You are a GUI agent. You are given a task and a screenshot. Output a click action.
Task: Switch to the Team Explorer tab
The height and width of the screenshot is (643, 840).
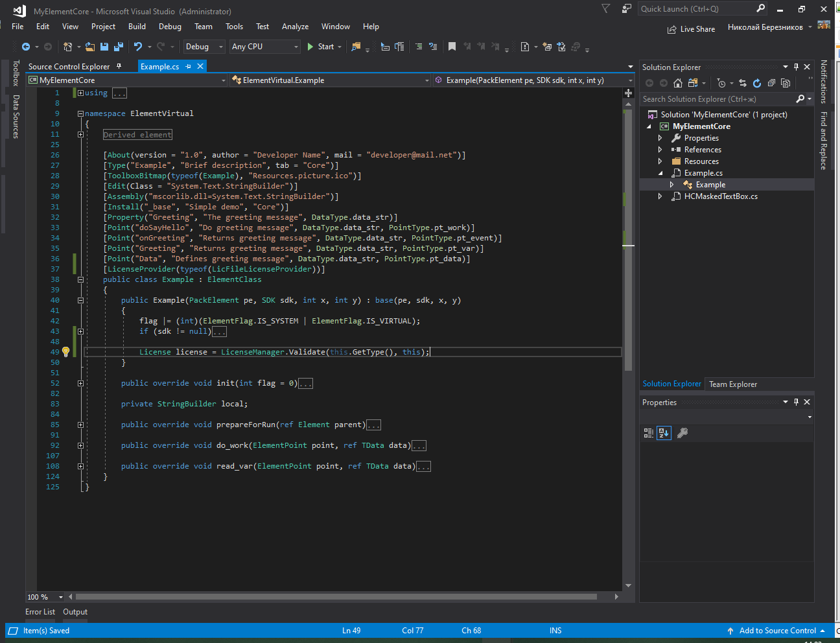(732, 384)
